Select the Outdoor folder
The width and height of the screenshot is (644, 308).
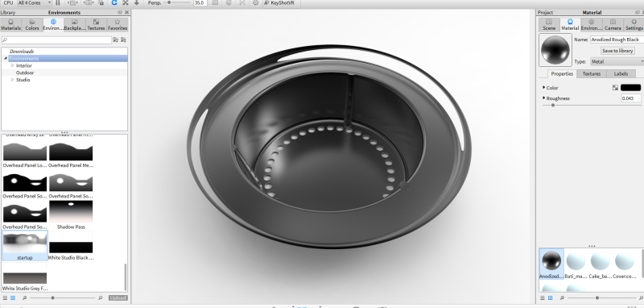(x=25, y=73)
